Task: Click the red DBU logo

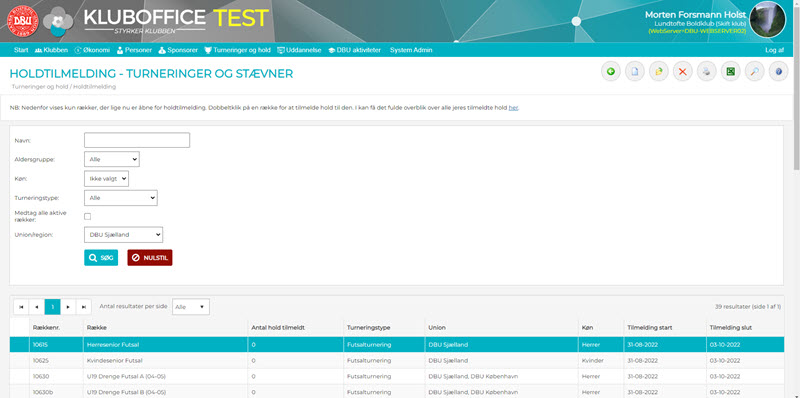Action: click(x=22, y=21)
